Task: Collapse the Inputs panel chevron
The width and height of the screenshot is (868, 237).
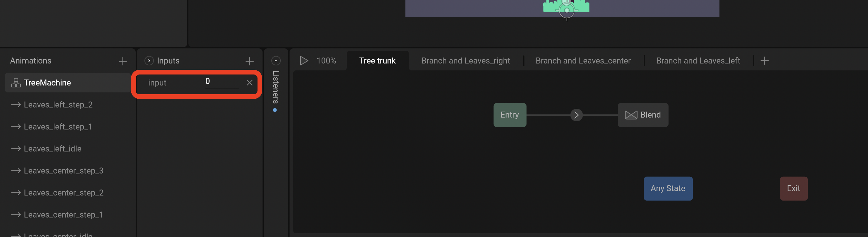Action: [149, 61]
